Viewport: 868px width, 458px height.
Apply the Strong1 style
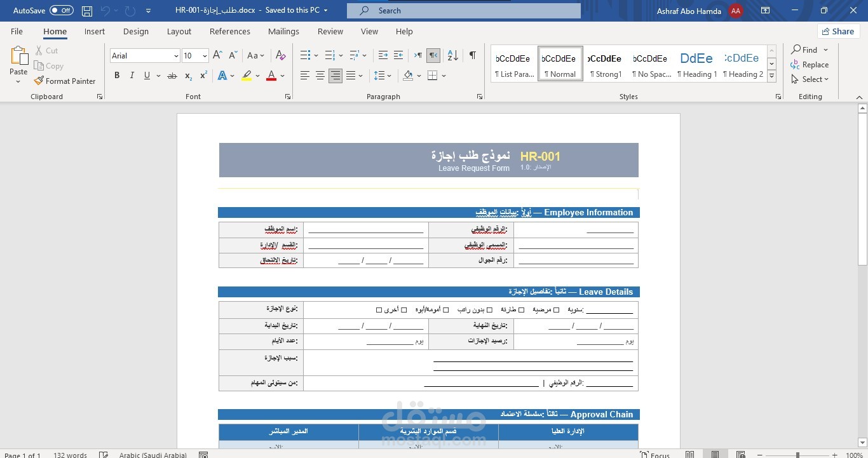point(605,64)
